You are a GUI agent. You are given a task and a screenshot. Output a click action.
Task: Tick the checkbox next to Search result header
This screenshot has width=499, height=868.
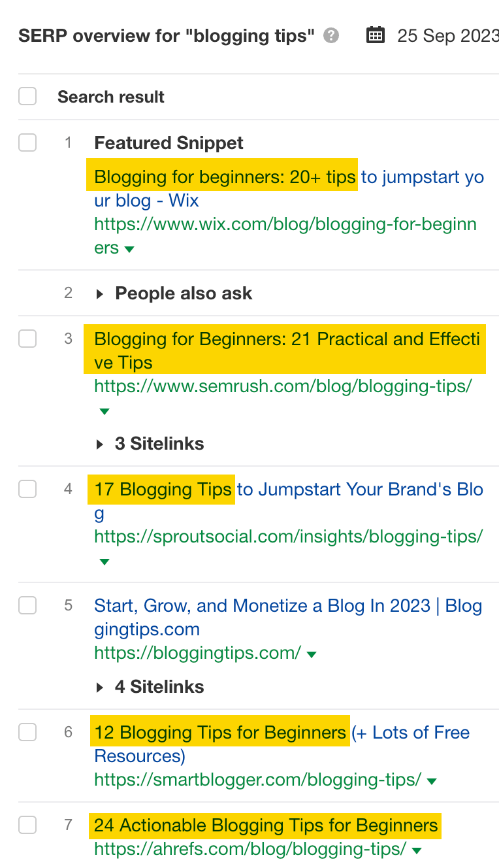[27, 95]
